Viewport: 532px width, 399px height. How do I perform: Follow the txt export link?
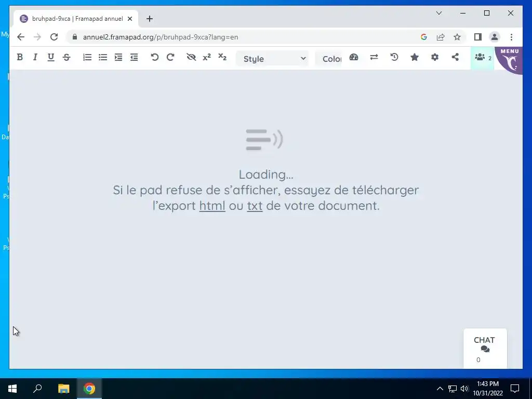point(255,206)
